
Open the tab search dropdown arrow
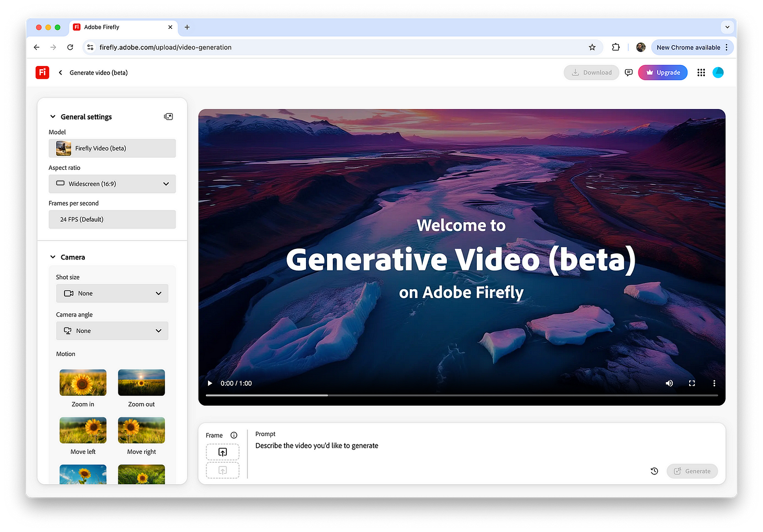(x=727, y=27)
